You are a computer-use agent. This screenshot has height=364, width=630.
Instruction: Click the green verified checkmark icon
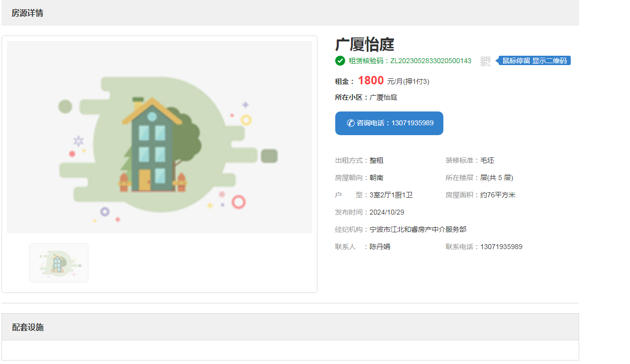pos(340,61)
